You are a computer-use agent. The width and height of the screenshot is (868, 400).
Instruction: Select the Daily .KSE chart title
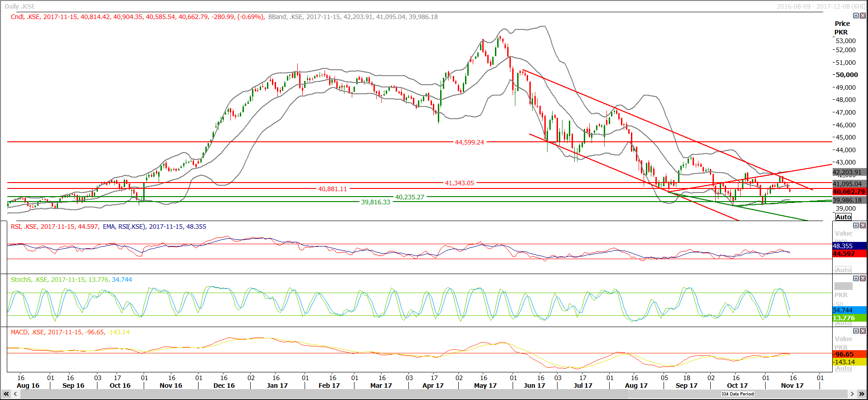point(20,6)
